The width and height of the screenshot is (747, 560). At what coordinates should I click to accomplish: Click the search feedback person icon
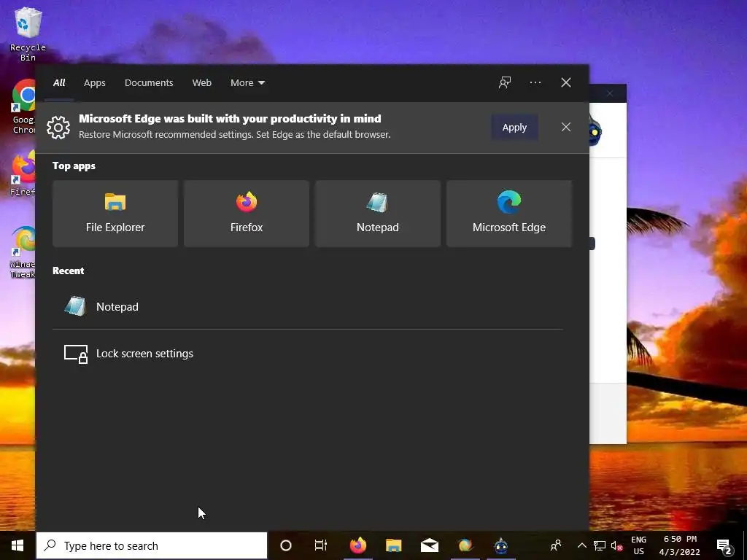tap(505, 82)
